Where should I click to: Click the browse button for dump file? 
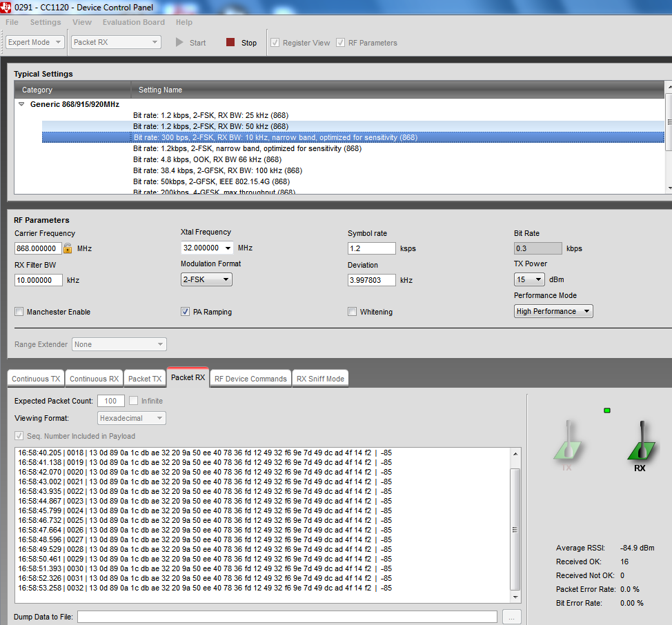coord(512,617)
